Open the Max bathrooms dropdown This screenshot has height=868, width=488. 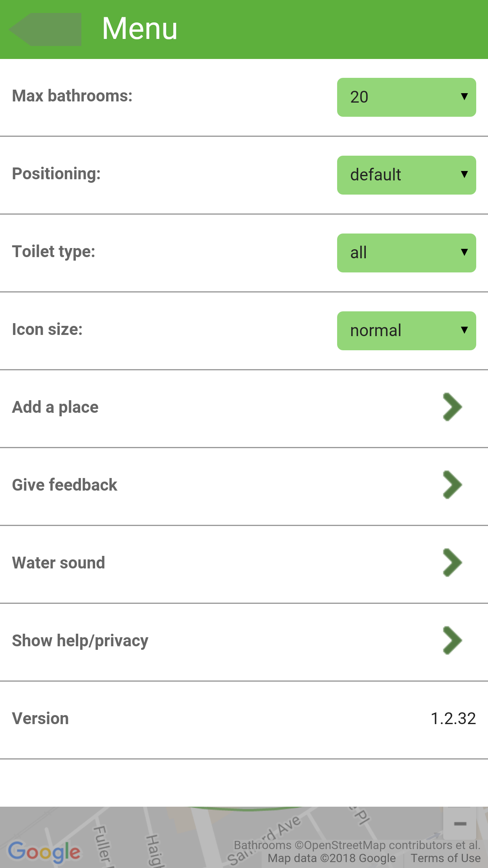click(x=406, y=97)
